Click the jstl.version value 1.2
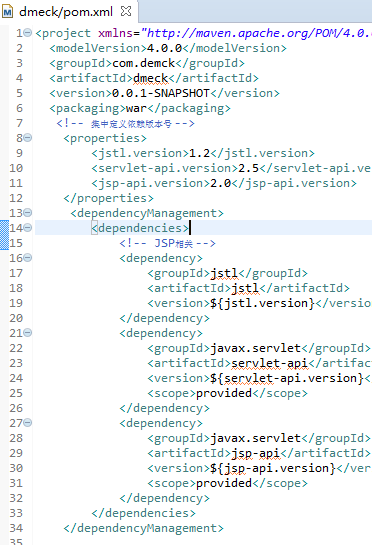Screen dimensions: 372x545 (x=200, y=153)
